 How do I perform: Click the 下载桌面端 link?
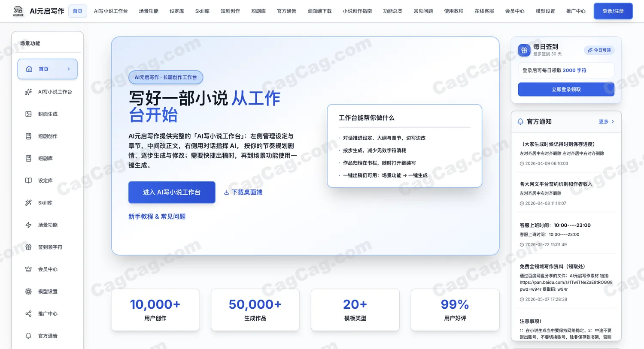coord(243,193)
